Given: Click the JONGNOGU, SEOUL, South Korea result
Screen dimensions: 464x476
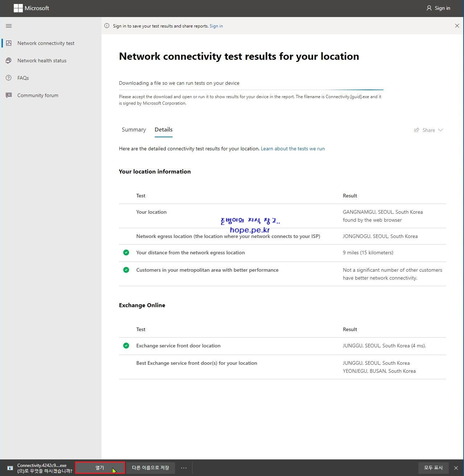Looking at the screenshot, I should click(x=380, y=236).
